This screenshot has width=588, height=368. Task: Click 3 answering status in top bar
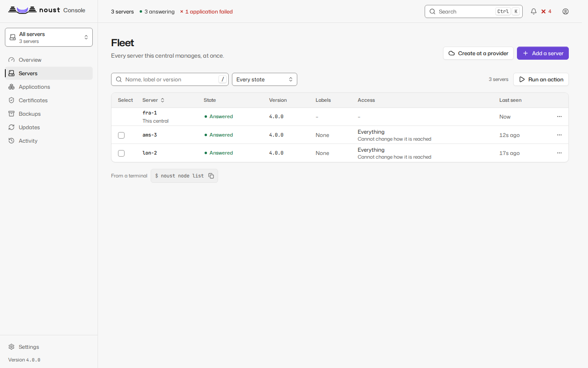coord(157,11)
